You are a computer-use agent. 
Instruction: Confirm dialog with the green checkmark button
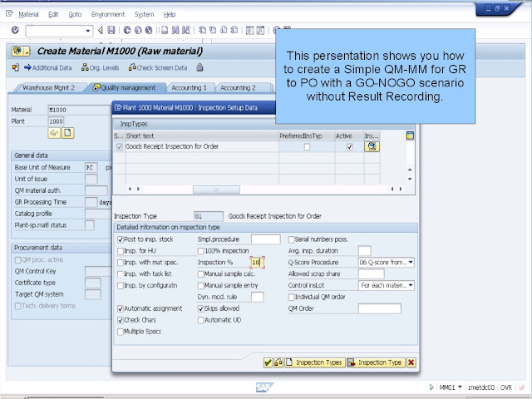(x=268, y=362)
